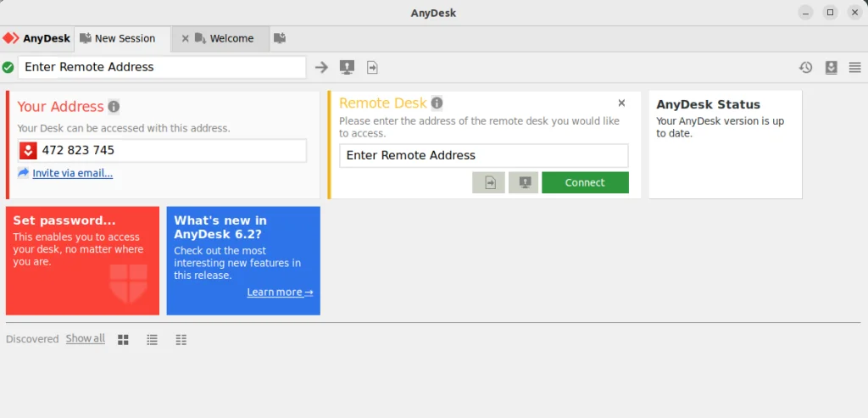Click file transfer button beside Connect
The height and width of the screenshot is (418, 868).
(489, 182)
